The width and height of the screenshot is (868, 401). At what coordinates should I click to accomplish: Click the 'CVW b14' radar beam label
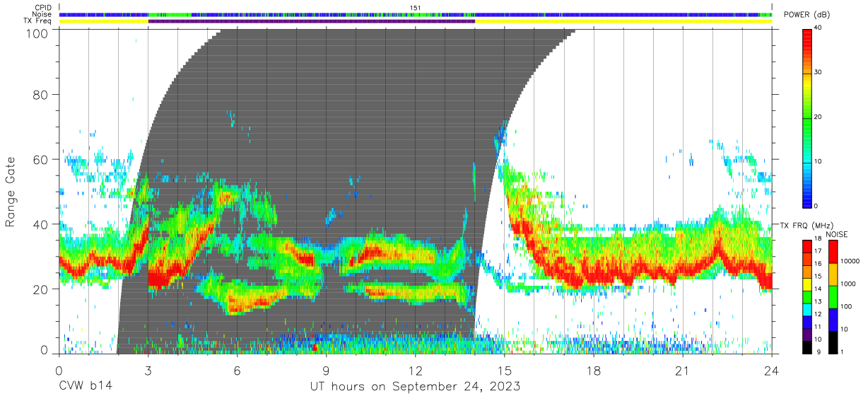(x=86, y=386)
